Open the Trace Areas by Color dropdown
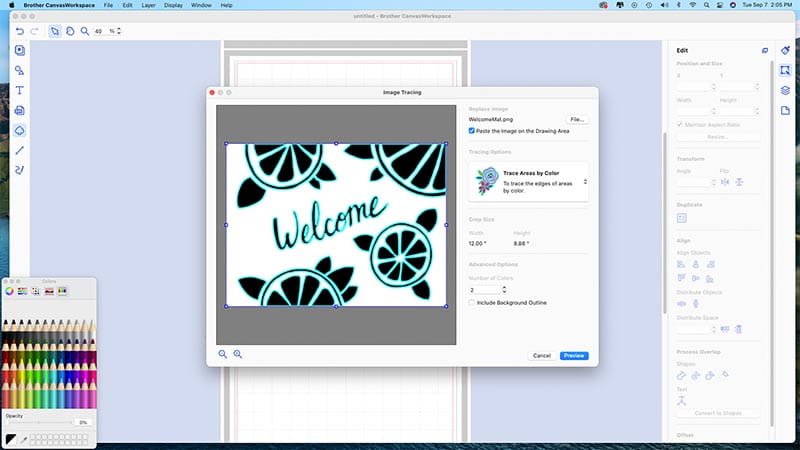Image resolution: width=800 pixels, height=450 pixels. coord(585,182)
